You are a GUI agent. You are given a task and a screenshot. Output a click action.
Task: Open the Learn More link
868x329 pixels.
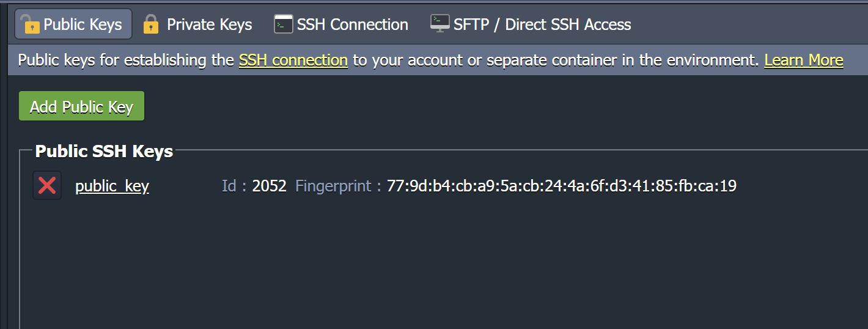(804, 60)
